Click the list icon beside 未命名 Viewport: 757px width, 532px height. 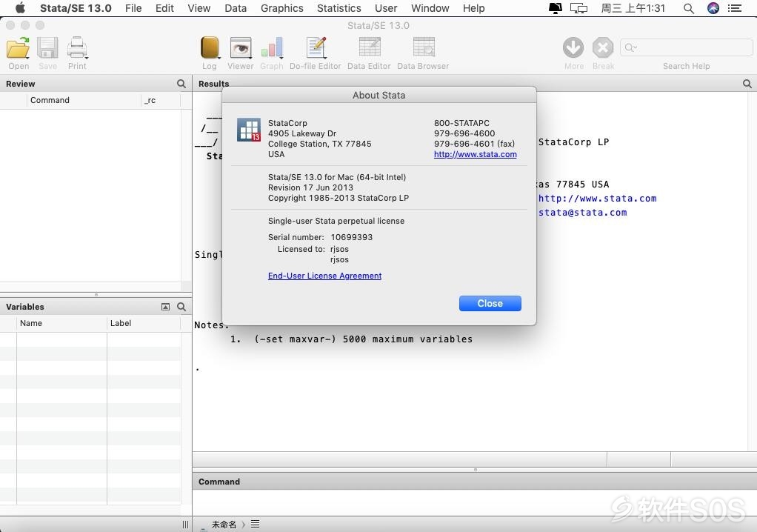tap(256, 525)
